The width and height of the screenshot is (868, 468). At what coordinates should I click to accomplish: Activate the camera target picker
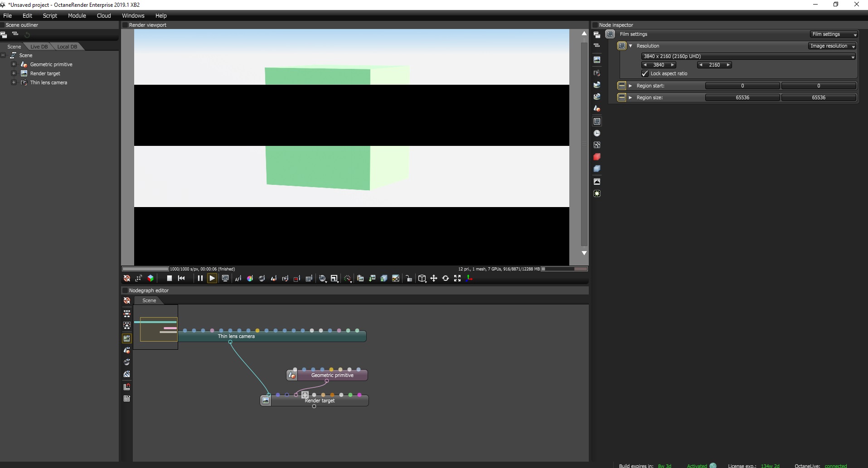coord(285,279)
